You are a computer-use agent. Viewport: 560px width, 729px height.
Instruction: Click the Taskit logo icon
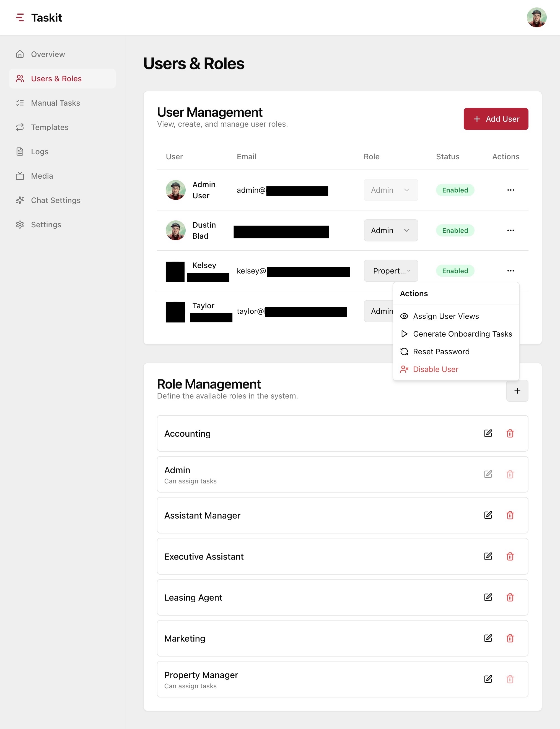pyautogui.click(x=20, y=17)
